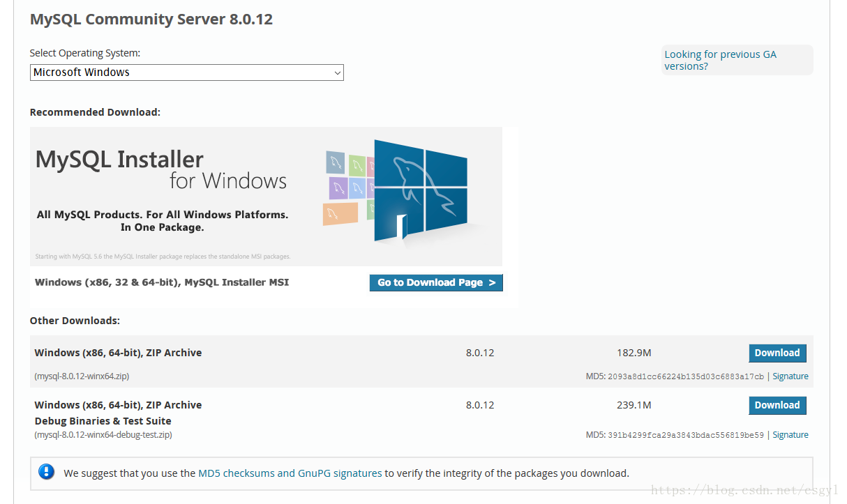Click the (mysql-8.0.12-winx64.zip) file name
847x504 pixels.
tap(82, 376)
